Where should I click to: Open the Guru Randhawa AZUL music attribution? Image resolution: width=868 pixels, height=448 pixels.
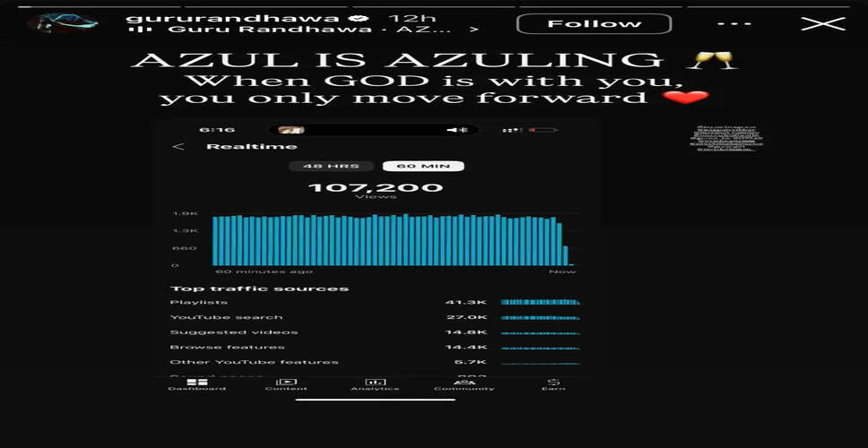pos(308,30)
